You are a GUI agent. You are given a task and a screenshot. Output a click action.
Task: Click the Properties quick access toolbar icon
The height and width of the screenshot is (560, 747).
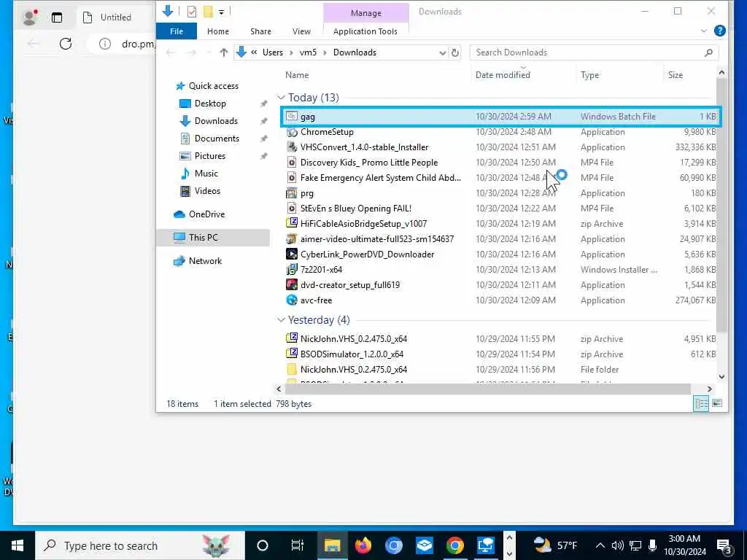click(192, 12)
